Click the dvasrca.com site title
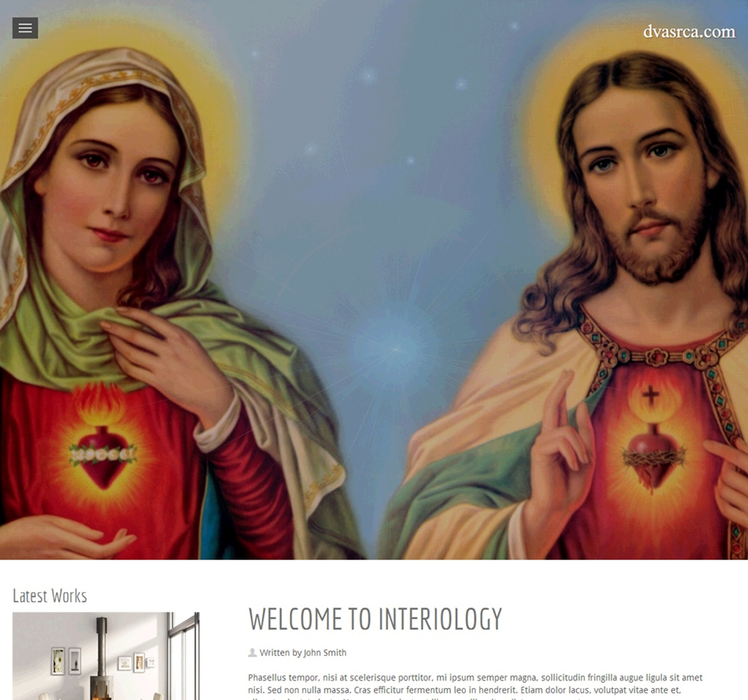This screenshot has width=748, height=700. [x=689, y=31]
